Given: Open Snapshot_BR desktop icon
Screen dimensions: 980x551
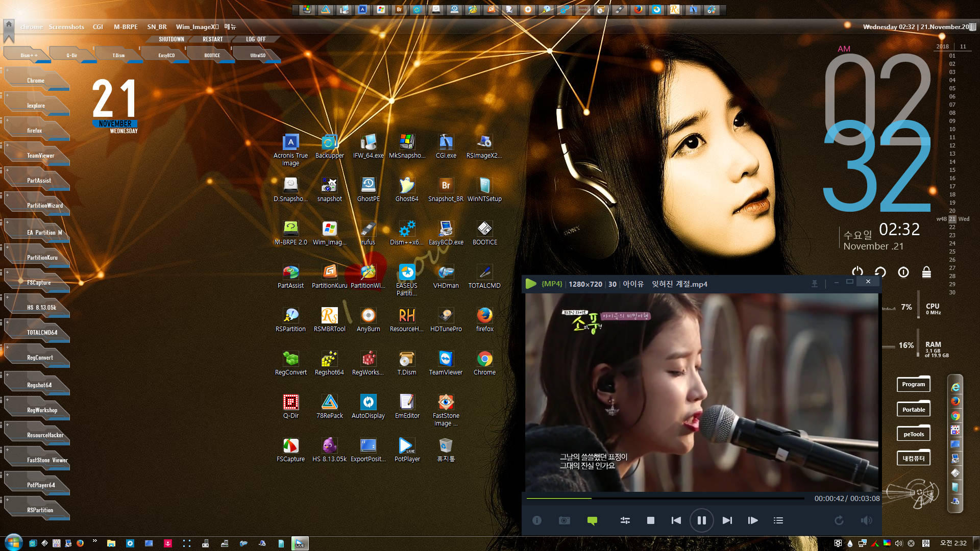Looking at the screenshot, I should [x=446, y=190].
